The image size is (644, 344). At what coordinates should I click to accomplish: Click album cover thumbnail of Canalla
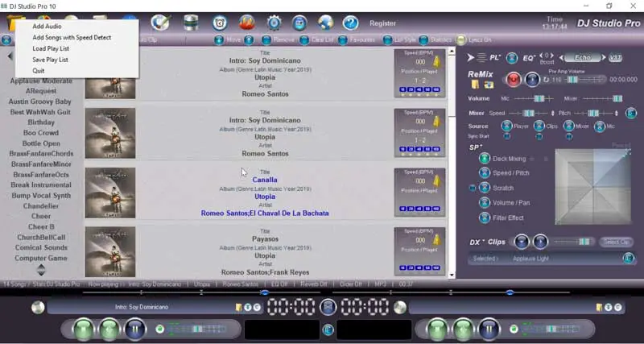coord(110,193)
